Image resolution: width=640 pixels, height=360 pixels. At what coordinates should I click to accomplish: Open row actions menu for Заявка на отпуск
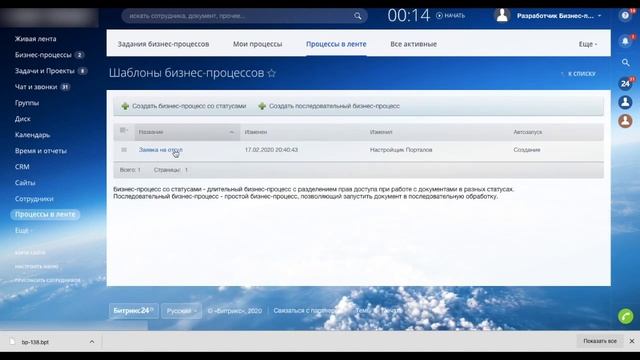point(124,150)
